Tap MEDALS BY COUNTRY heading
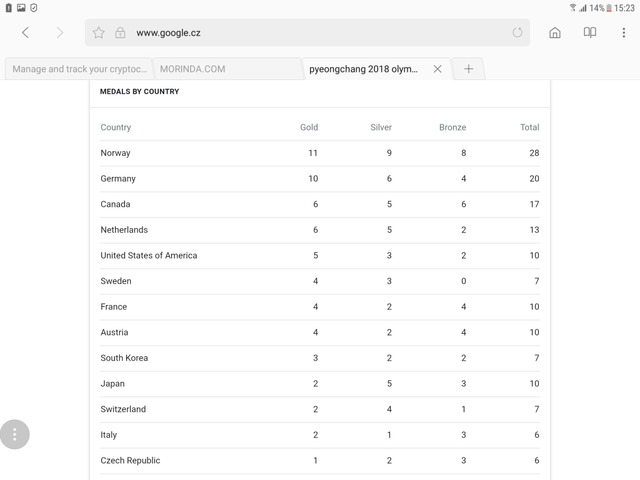Screen dimensions: 640x480 pyautogui.click(x=140, y=91)
